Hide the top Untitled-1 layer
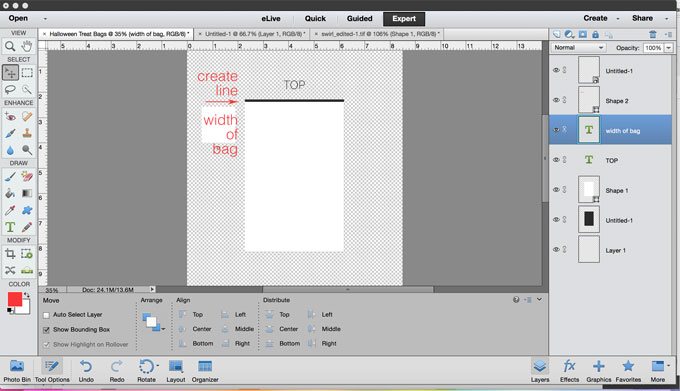680x391 pixels. pos(556,70)
